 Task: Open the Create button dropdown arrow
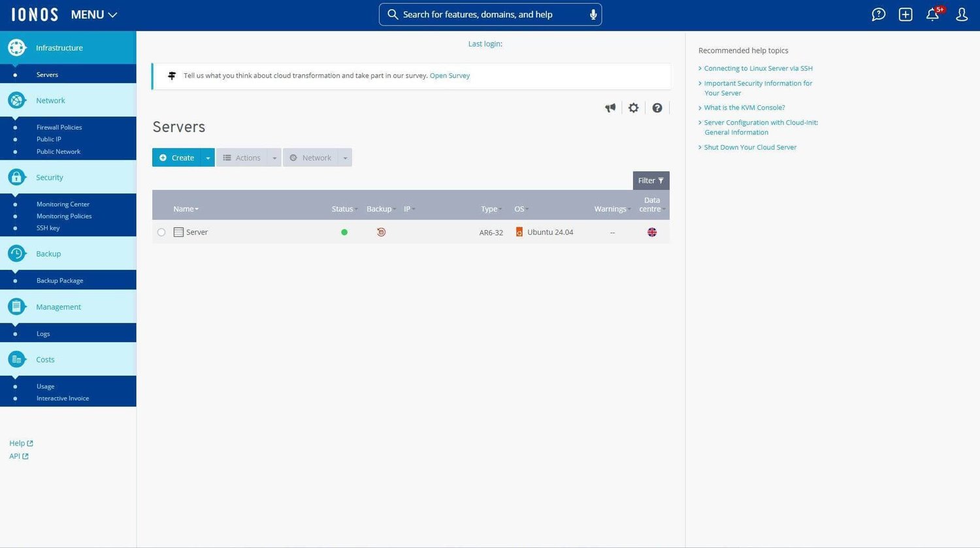pyautogui.click(x=208, y=157)
